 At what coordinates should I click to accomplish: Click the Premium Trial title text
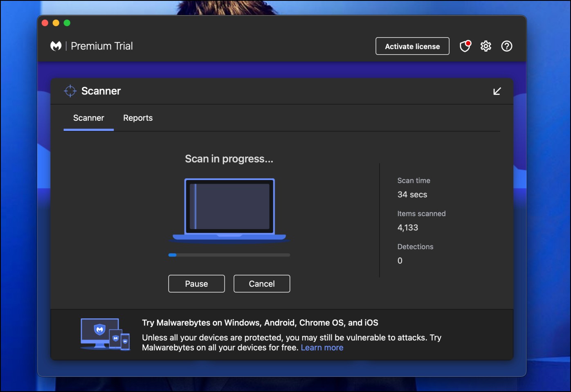(x=102, y=46)
